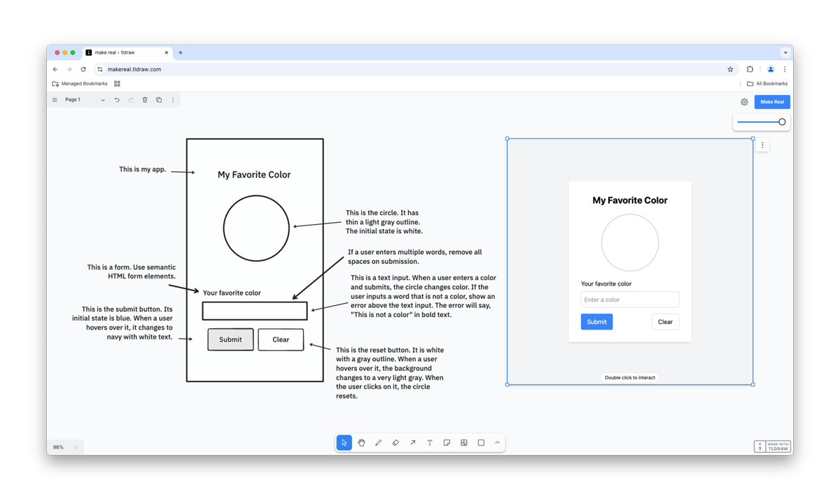Open the settings gear icon
The width and height of the screenshot is (840, 504).
744,102
